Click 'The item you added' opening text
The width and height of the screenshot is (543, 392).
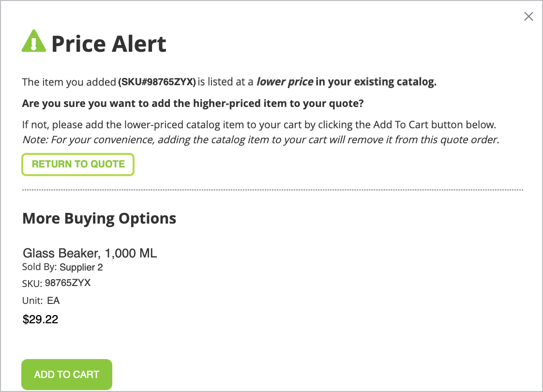[69, 82]
